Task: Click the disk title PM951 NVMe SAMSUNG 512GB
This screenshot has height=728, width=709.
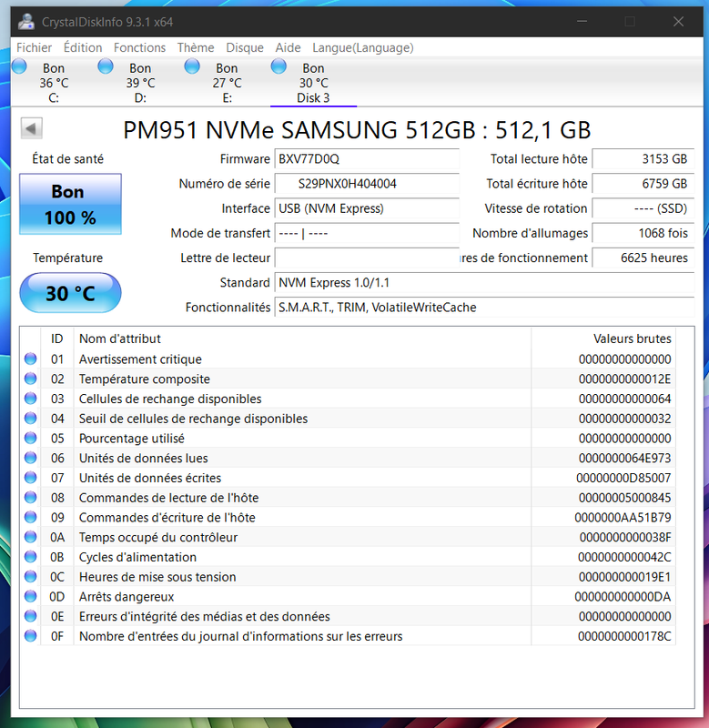Action: (357, 130)
